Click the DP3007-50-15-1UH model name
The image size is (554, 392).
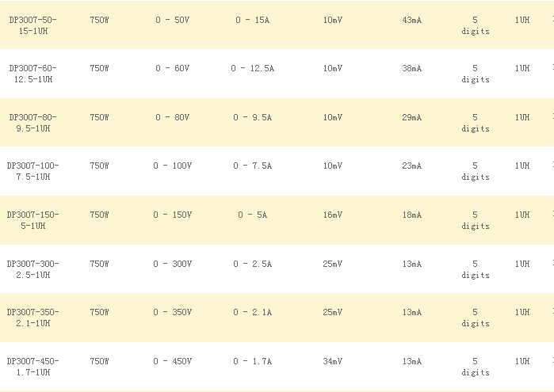pos(32,25)
